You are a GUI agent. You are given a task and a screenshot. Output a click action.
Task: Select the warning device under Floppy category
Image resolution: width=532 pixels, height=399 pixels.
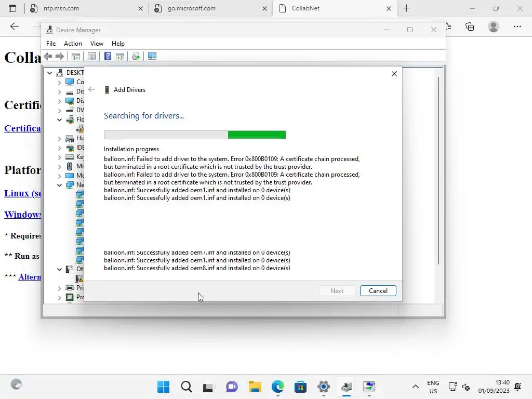[x=79, y=129]
